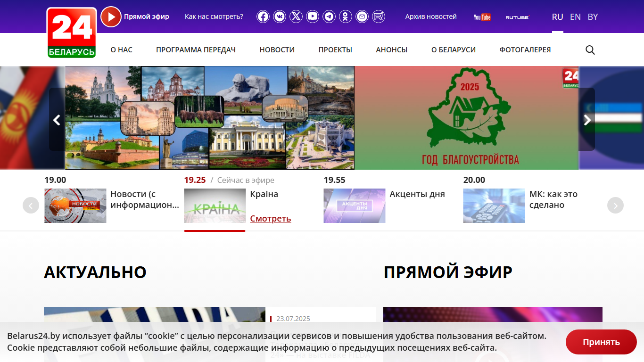Open the Odnoklassniki icon
644x362 pixels.
coord(346,17)
